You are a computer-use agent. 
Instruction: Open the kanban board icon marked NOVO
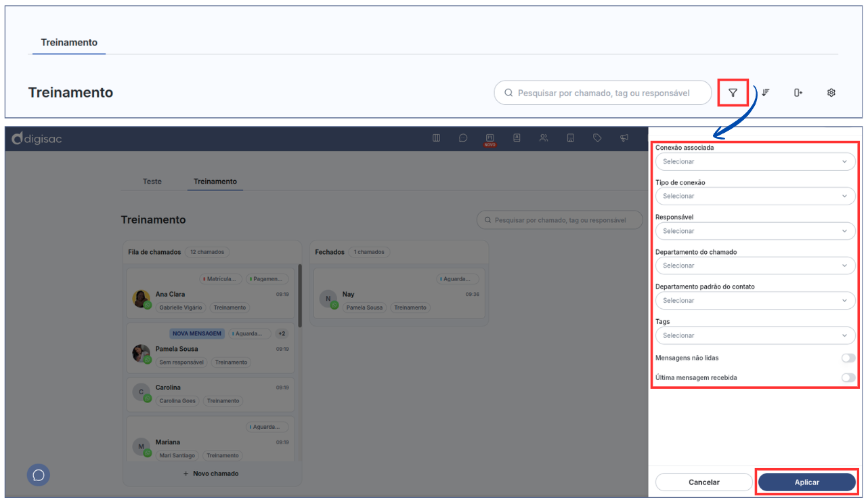click(x=490, y=138)
